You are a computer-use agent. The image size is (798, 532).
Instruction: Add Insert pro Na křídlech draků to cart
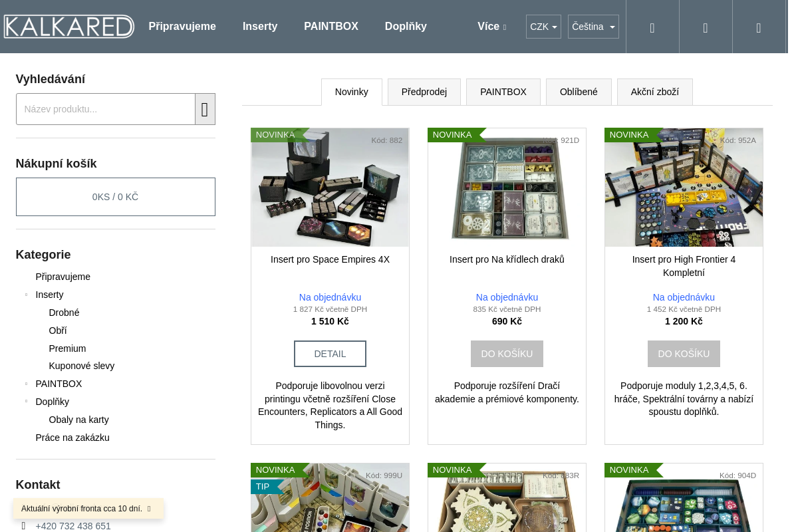pyautogui.click(x=507, y=354)
